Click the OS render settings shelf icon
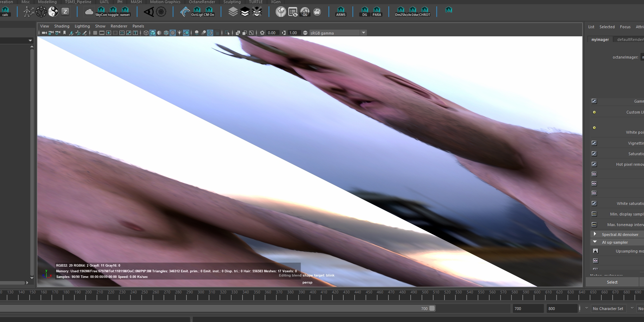644x322 pixels. pyautogui.click(x=305, y=12)
